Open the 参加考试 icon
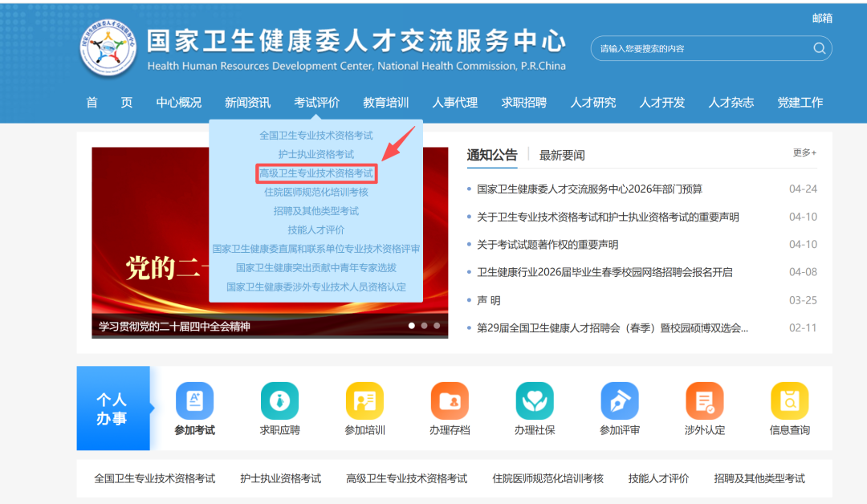Image resolution: width=867 pixels, height=504 pixels. click(x=194, y=400)
